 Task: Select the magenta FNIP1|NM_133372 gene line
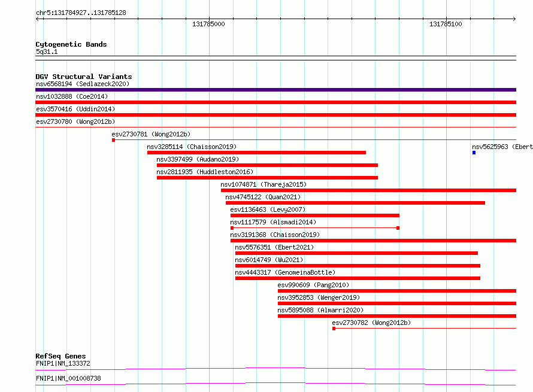pyautogui.click(x=275, y=369)
